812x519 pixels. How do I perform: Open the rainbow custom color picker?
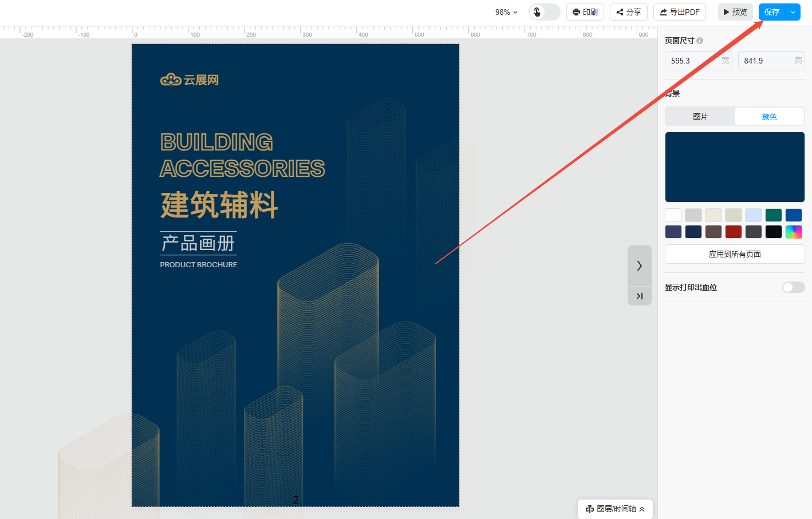pos(794,232)
